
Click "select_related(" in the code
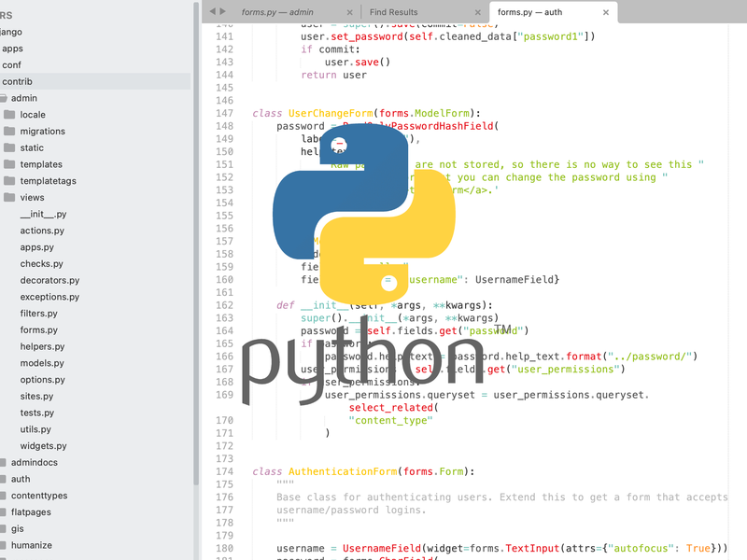click(393, 408)
